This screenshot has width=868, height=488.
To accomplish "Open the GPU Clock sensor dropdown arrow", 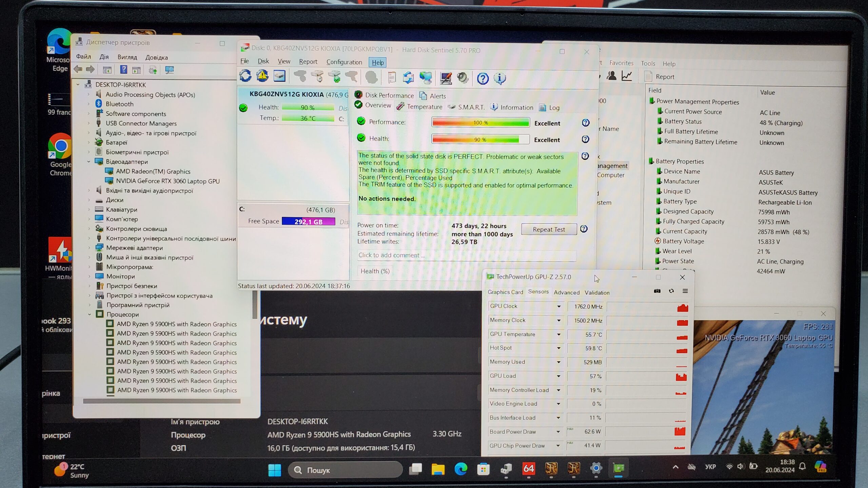I will pos(559,306).
